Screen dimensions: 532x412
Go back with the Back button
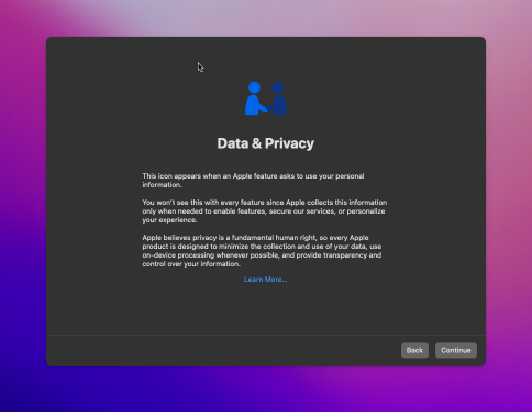414,350
